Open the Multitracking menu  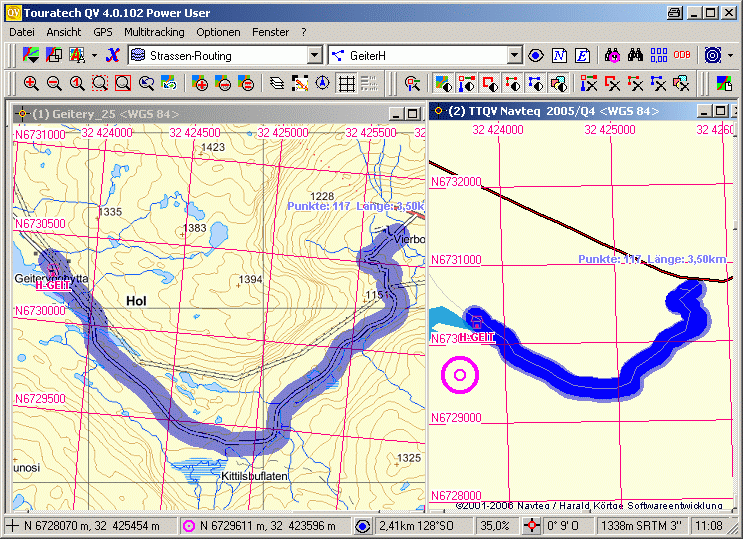154,32
